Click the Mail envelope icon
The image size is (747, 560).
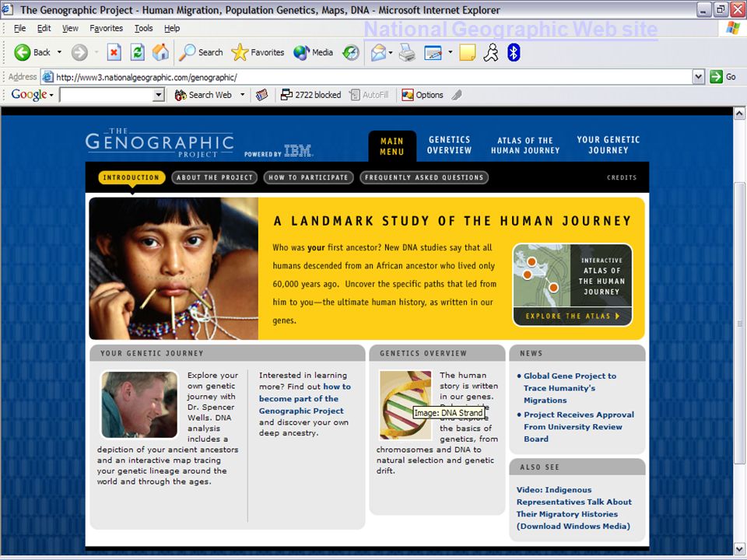click(378, 52)
